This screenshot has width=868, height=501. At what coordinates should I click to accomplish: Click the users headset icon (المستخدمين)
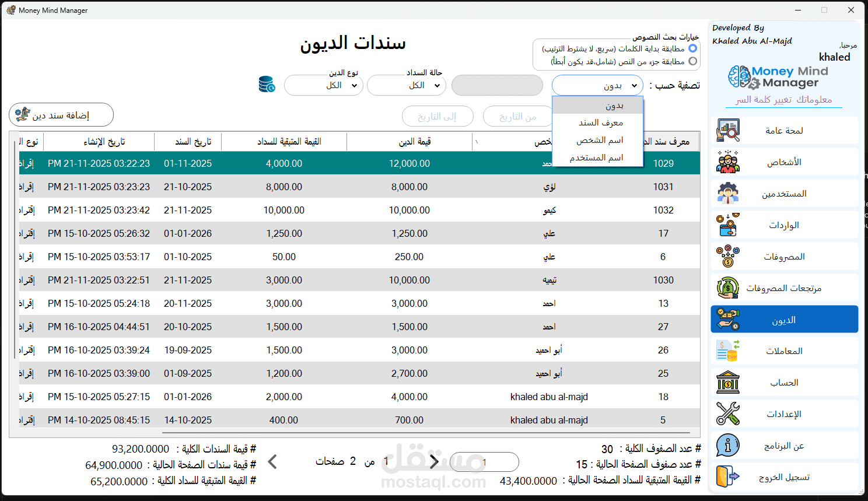coord(728,194)
